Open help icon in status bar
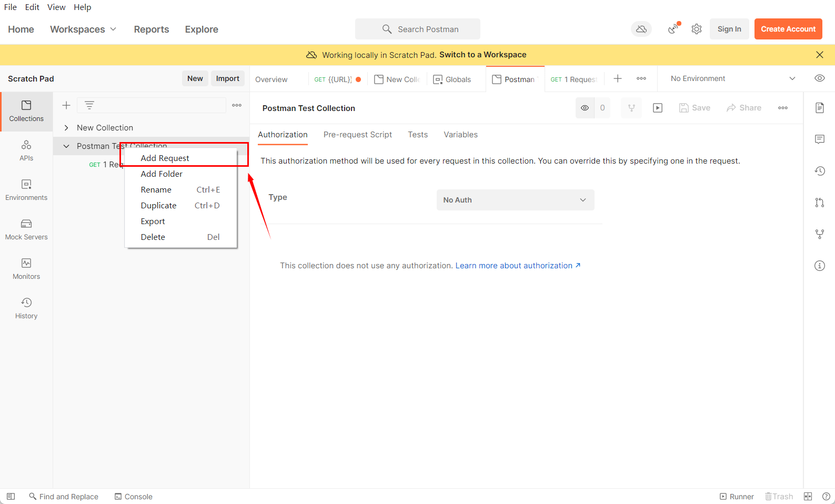835x504 pixels. pyautogui.click(x=826, y=496)
